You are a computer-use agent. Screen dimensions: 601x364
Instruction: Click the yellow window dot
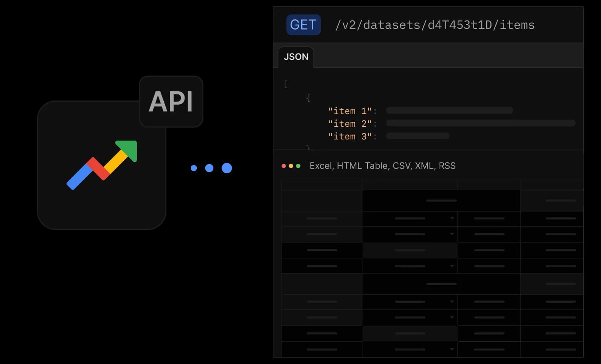click(x=291, y=166)
